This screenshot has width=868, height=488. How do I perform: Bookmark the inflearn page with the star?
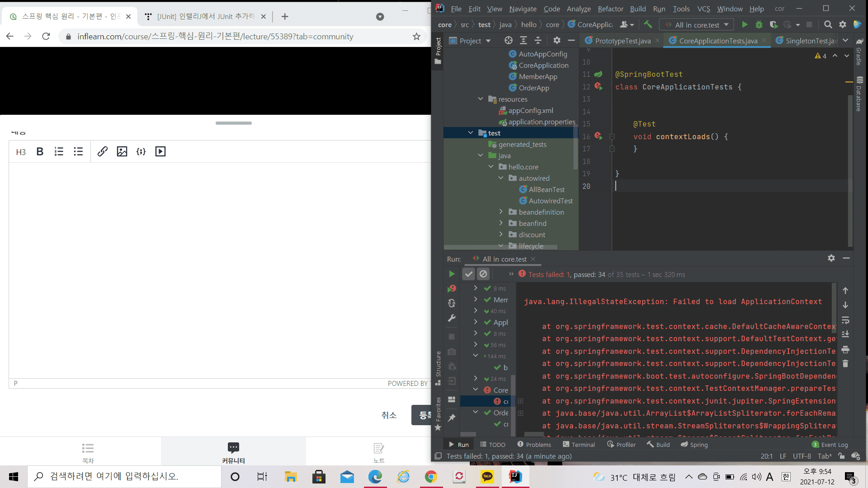[416, 37]
